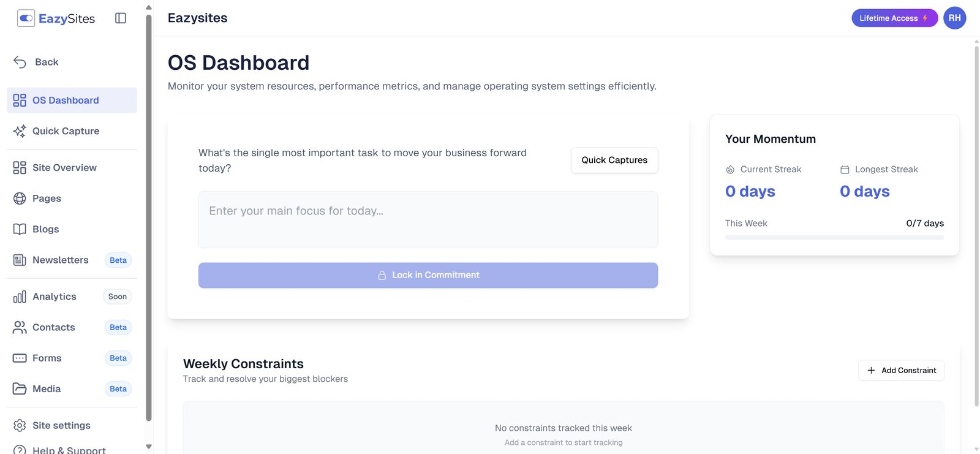Focus the main focus text field
This screenshot has width=980, height=454.
pos(428,219)
